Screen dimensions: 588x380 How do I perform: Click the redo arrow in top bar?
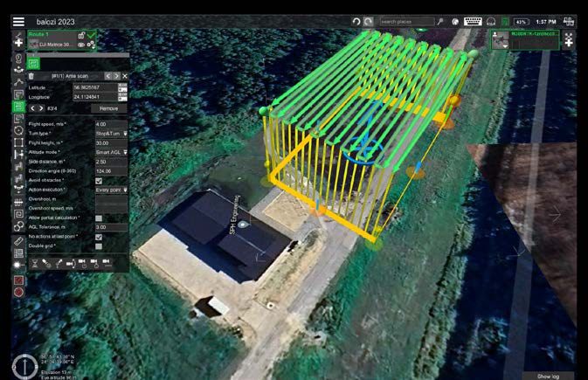pos(368,21)
